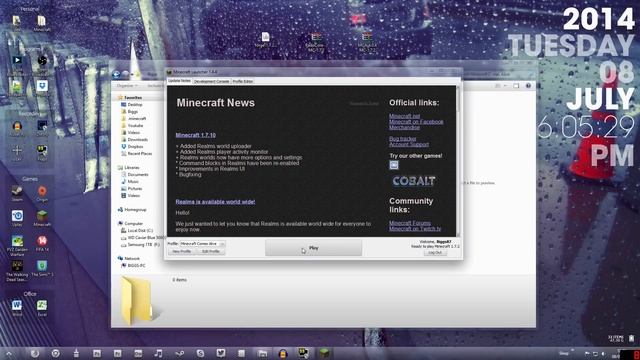Screen dimensions: 640x360
Task: Click the Steam icon in the taskbar
Action: 179,353
